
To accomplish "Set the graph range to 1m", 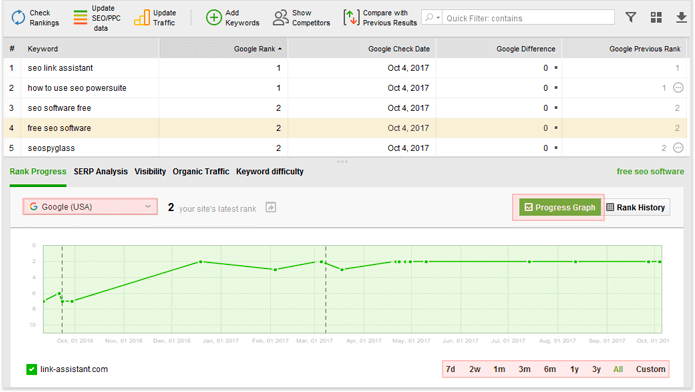I will coord(499,369).
